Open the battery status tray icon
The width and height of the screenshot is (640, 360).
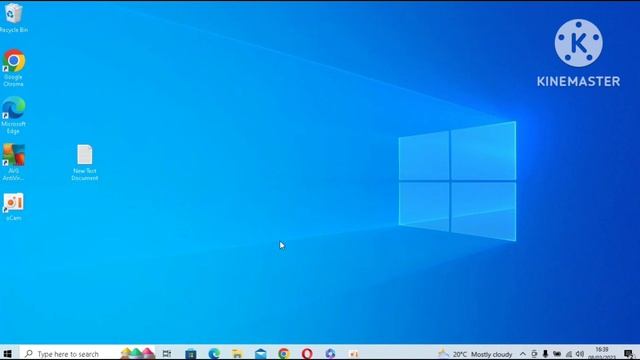(x=557, y=354)
